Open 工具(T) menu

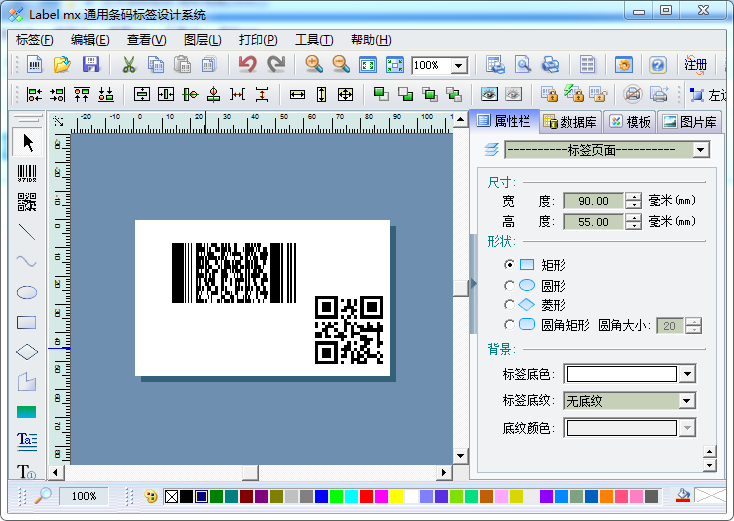click(314, 40)
